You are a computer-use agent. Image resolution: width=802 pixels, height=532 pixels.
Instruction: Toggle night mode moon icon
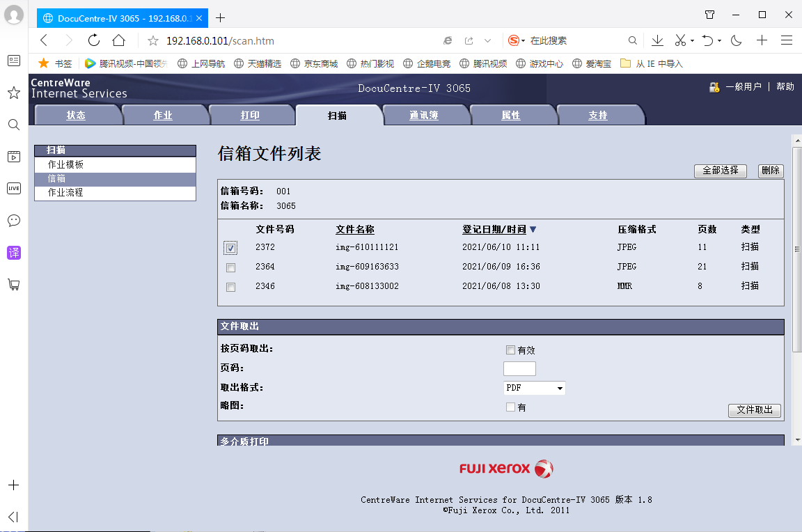[737, 40]
